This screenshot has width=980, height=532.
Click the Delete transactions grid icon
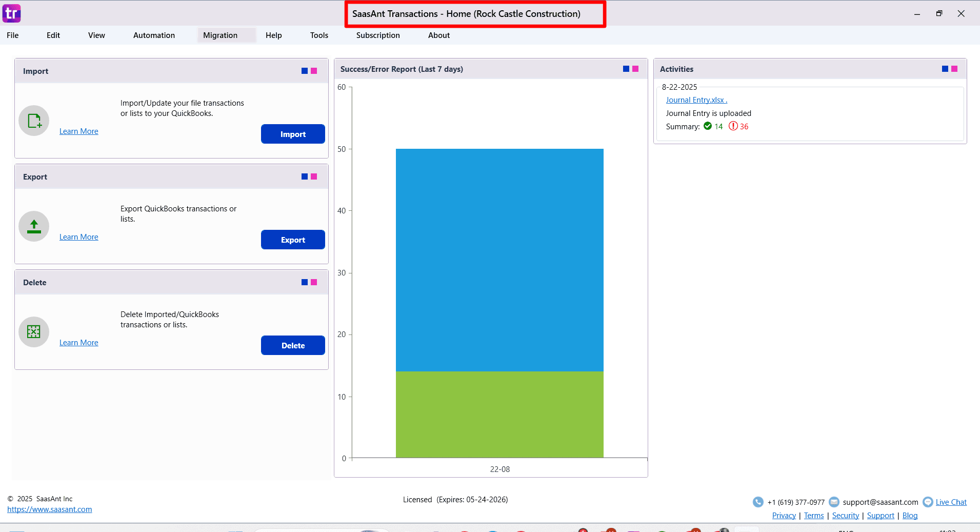33,331
